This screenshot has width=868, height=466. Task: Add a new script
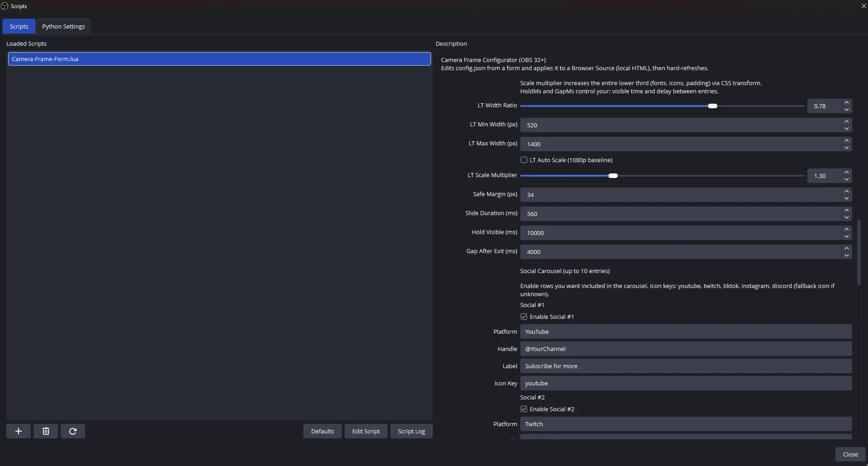[18, 431]
